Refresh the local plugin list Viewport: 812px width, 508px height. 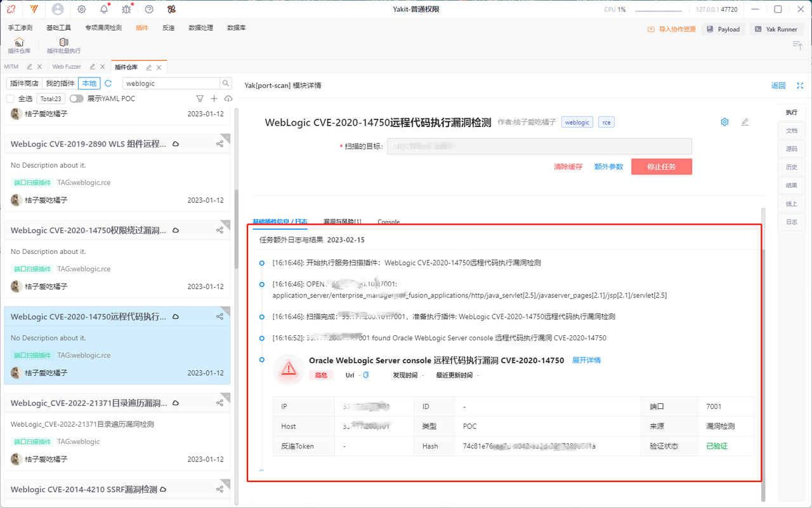click(108, 83)
